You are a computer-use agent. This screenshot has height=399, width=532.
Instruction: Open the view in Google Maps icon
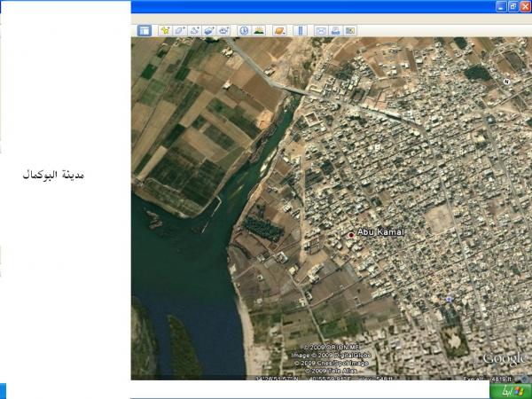click(x=350, y=30)
